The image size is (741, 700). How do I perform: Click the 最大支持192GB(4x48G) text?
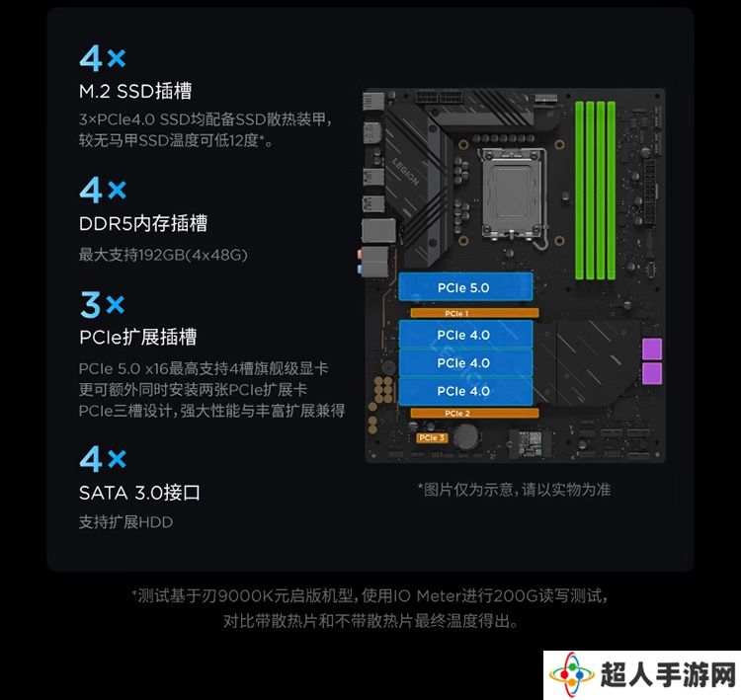pyautogui.click(x=163, y=255)
